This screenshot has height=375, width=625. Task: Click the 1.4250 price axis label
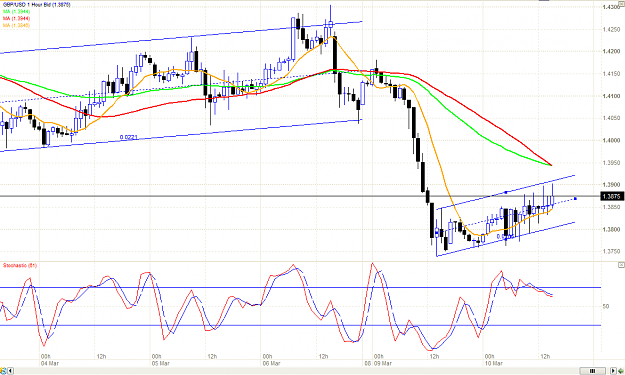[612, 29]
